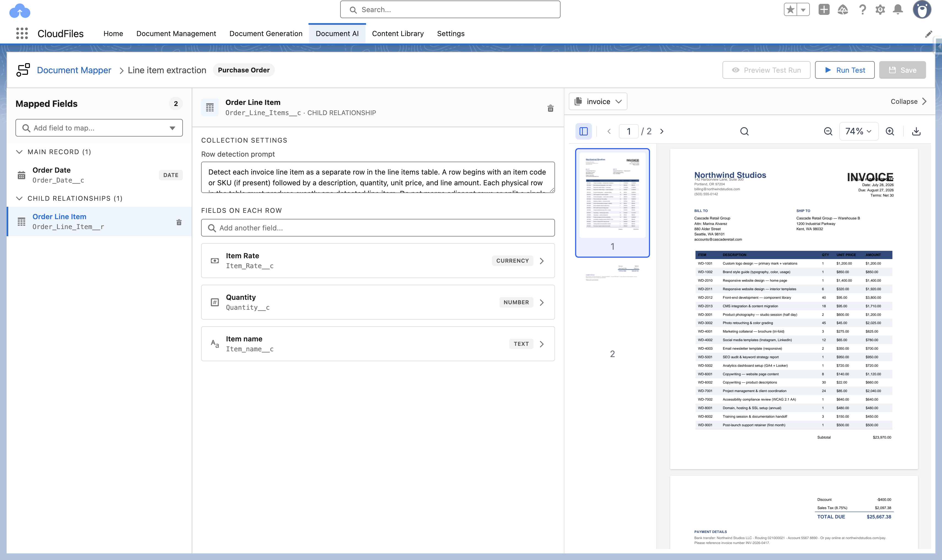Click the Item Rate currency icon

pyautogui.click(x=215, y=261)
